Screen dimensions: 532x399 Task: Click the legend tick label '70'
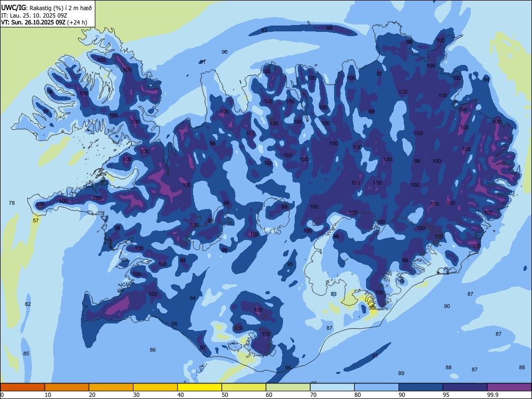click(313, 395)
